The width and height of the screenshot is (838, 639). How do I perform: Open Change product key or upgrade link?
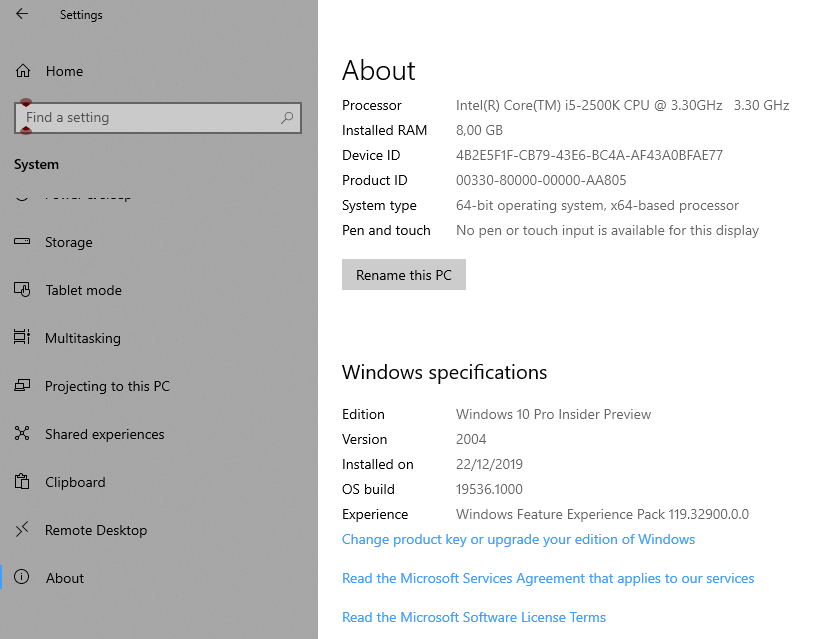pyautogui.click(x=518, y=540)
